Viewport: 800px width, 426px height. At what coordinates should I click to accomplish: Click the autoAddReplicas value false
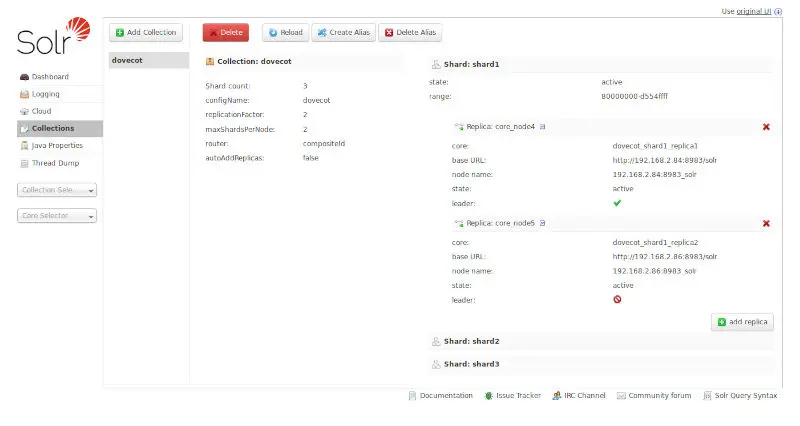coord(310,158)
